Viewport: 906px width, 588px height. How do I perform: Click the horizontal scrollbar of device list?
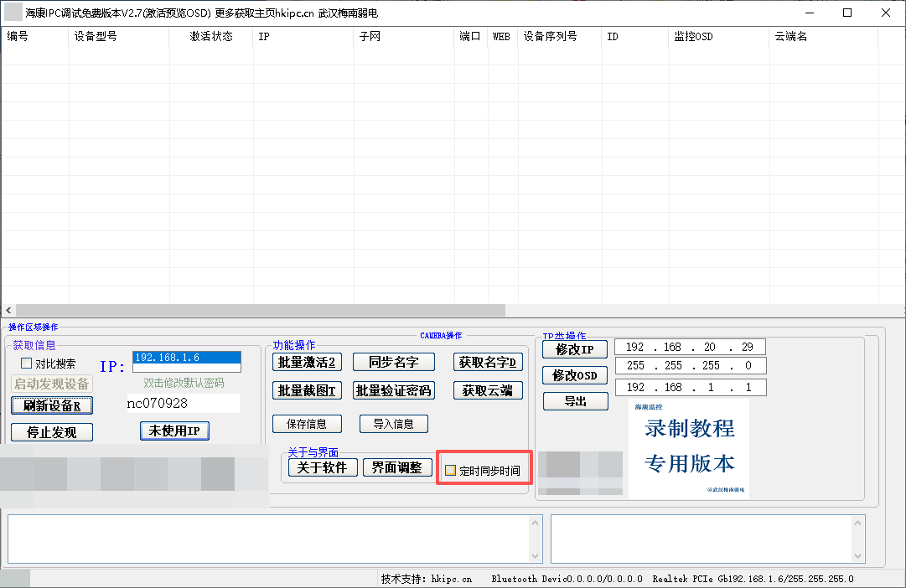pyautogui.click(x=260, y=310)
